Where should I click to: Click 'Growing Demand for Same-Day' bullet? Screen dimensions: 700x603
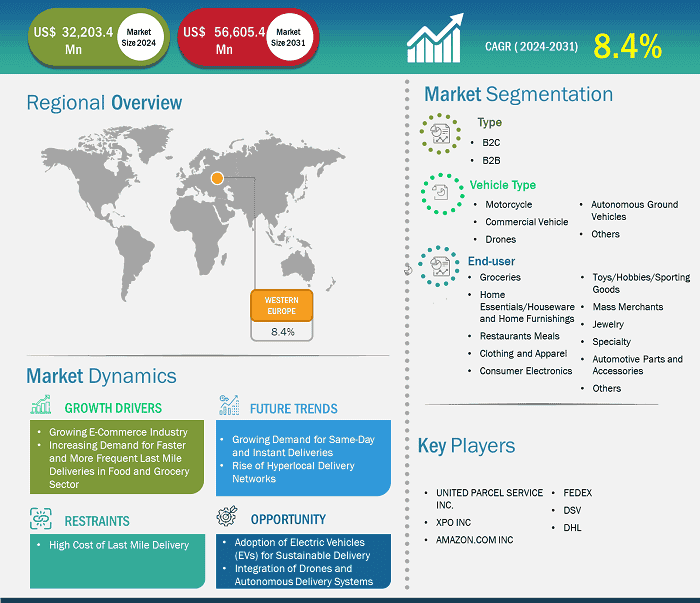pos(303,446)
